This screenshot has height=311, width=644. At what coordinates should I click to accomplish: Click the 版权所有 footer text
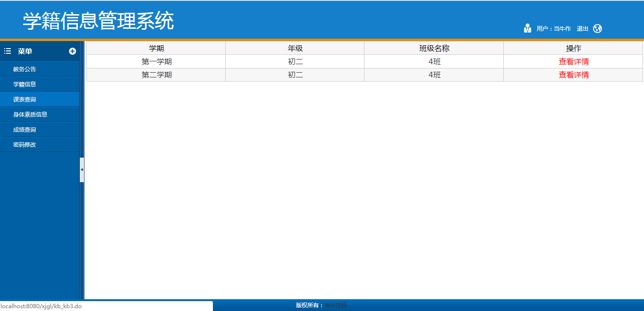click(310, 305)
